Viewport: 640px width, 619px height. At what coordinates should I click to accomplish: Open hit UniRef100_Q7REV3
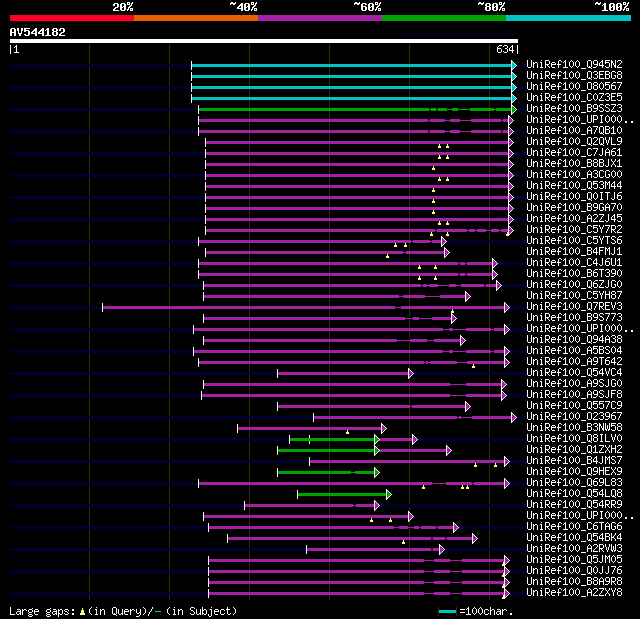(x=574, y=307)
